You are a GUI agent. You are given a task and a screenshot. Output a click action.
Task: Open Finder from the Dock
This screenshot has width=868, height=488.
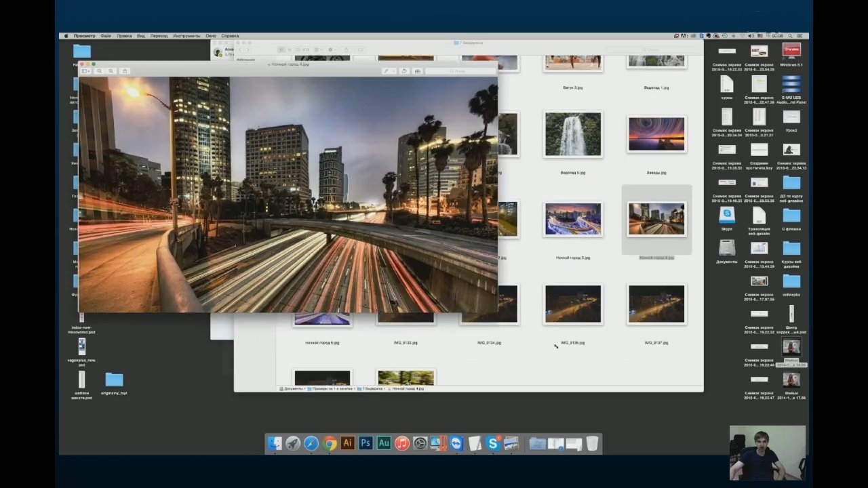coord(275,443)
